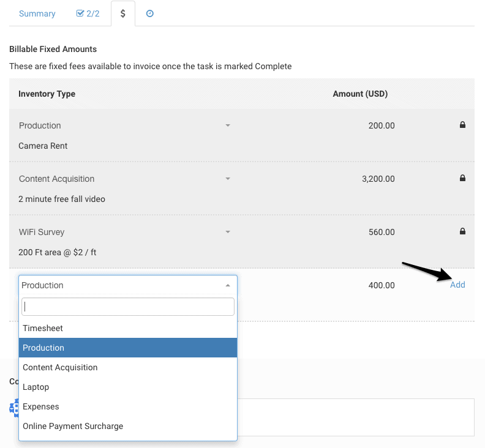Open the clock icon time tab

[x=149, y=13]
